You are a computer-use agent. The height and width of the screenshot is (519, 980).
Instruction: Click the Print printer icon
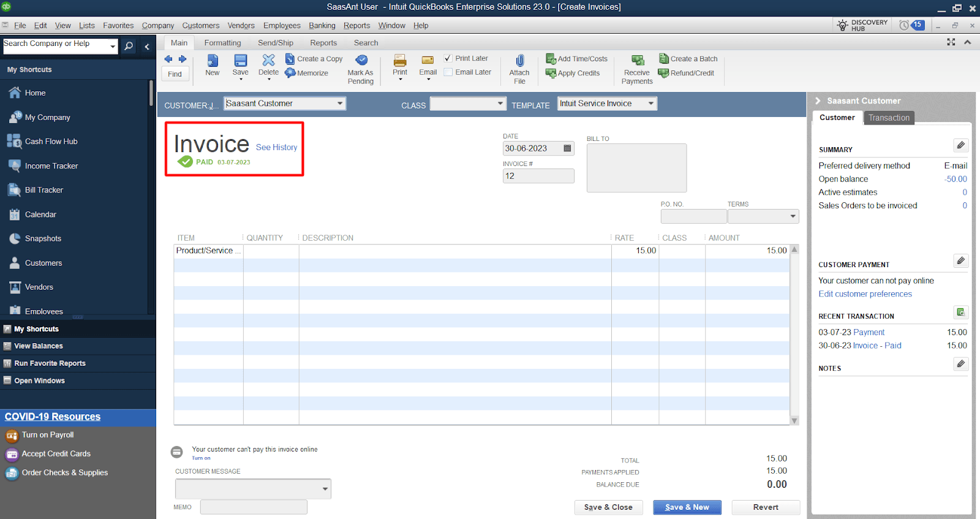[400, 60]
